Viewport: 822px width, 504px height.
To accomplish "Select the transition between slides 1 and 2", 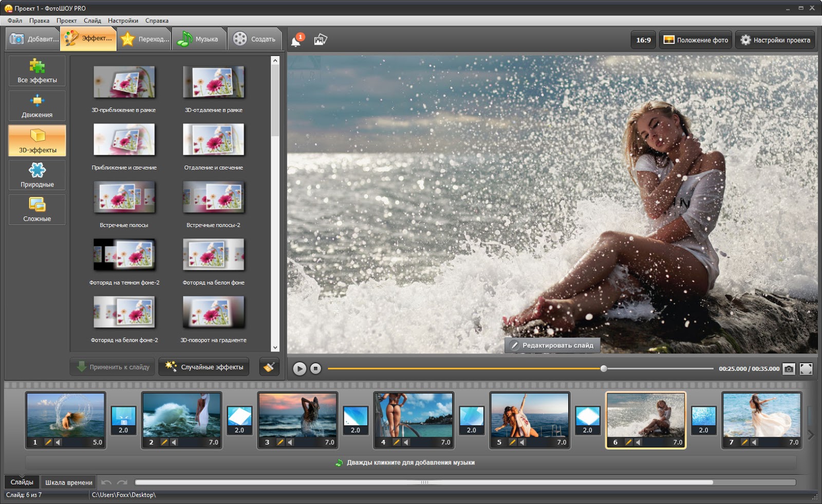I will (x=123, y=420).
